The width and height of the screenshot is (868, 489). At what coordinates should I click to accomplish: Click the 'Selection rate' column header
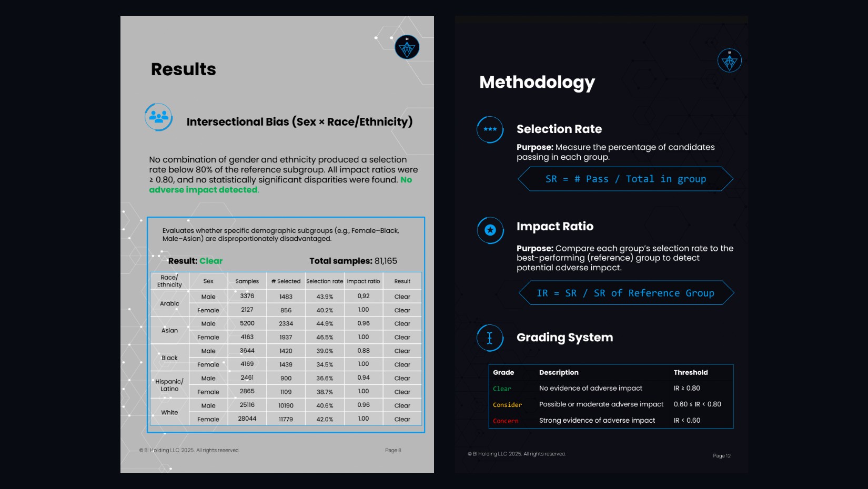(x=325, y=281)
